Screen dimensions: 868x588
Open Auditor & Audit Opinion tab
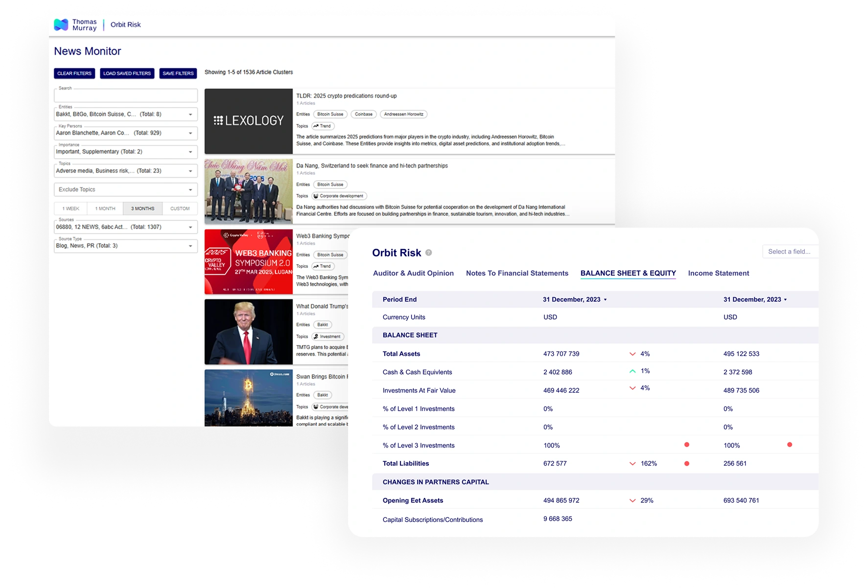(413, 273)
